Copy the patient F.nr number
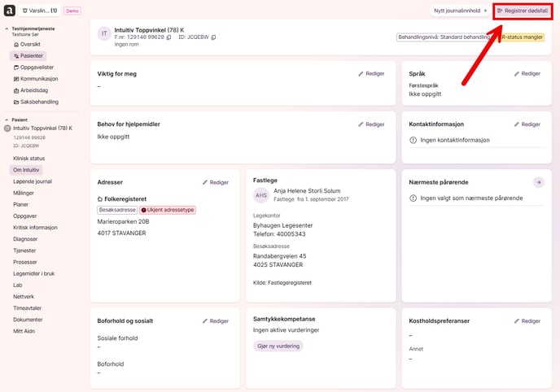Screen dimensions: 560x392 click(168, 37)
